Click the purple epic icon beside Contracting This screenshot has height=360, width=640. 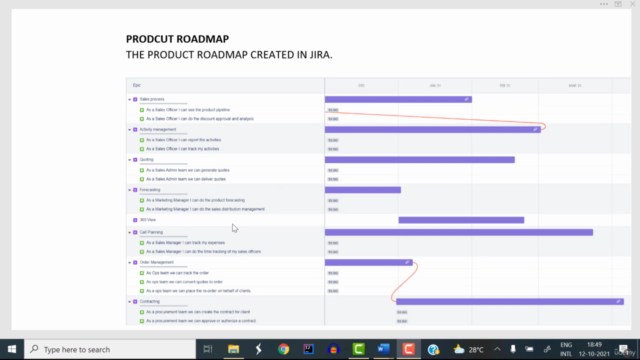pyautogui.click(x=135, y=302)
